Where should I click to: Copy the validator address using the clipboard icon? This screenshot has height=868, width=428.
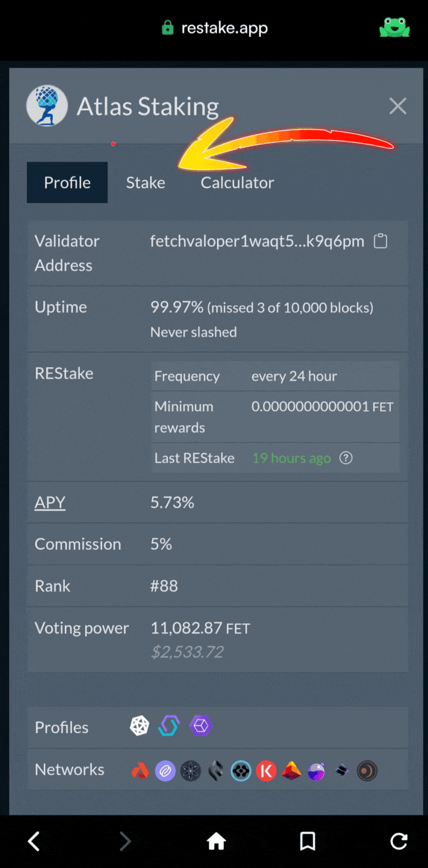point(380,241)
